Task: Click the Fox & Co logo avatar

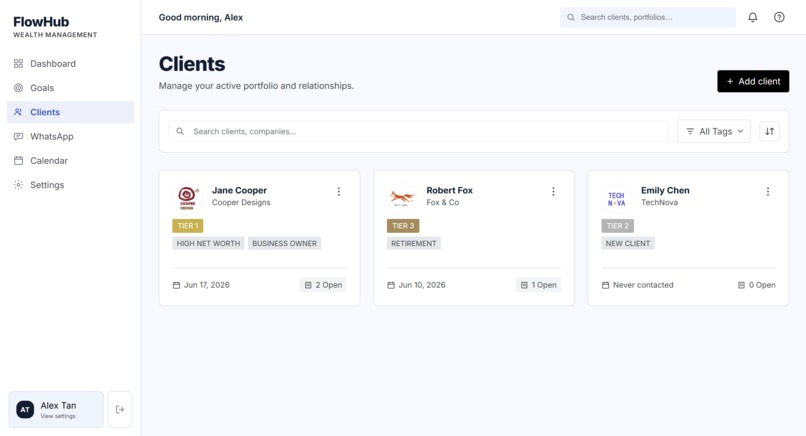Action: coord(401,197)
